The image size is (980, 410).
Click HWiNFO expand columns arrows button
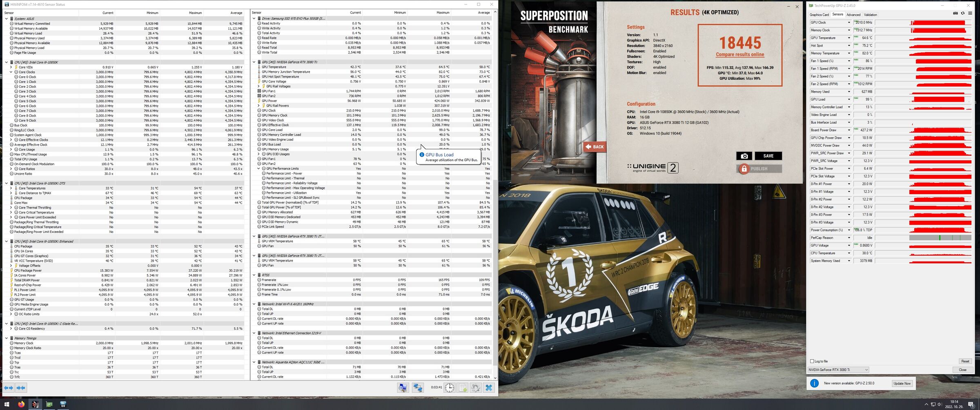click(9, 388)
